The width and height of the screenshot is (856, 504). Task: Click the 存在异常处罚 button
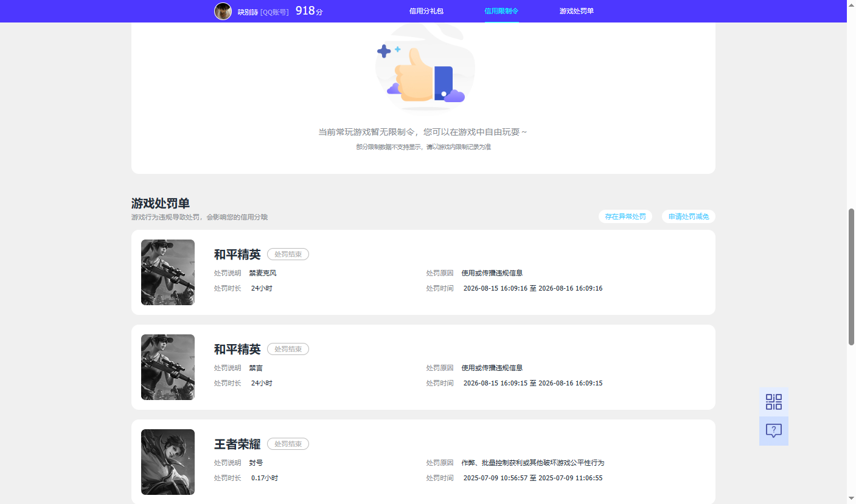coord(625,216)
